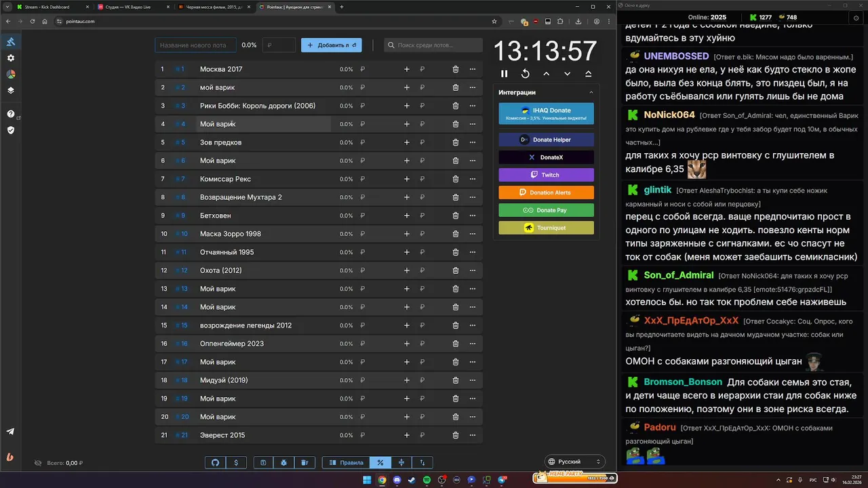Toggle the percent display button
This screenshot has height=488, width=868.
point(380,462)
